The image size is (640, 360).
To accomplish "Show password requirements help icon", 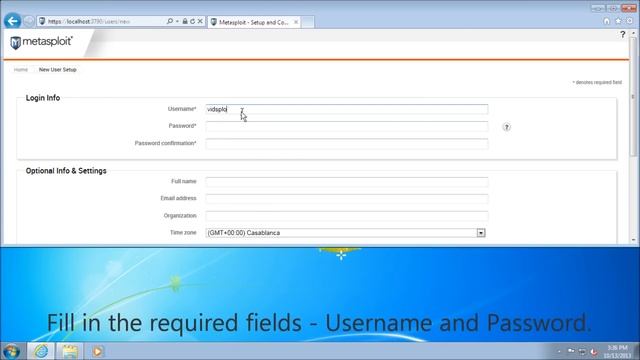I will pyautogui.click(x=507, y=127).
